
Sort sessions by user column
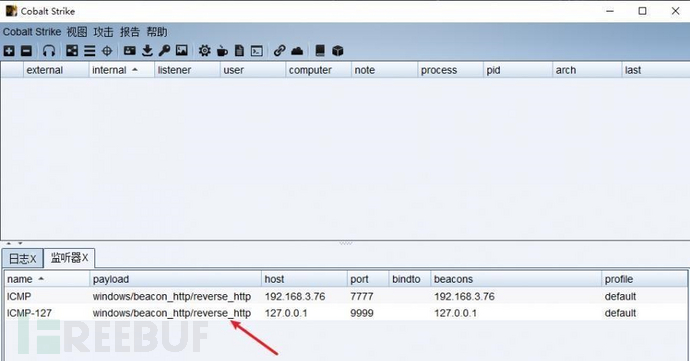point(253,70)
